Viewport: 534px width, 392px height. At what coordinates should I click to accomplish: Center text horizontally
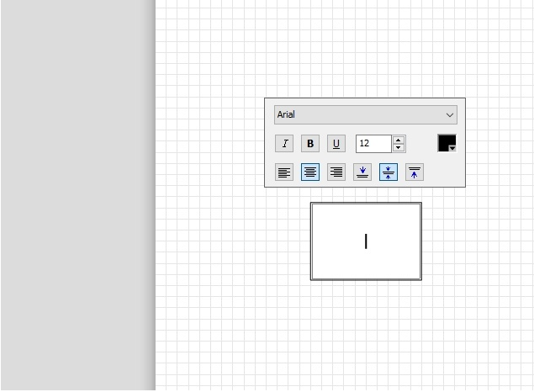(310, 172)
